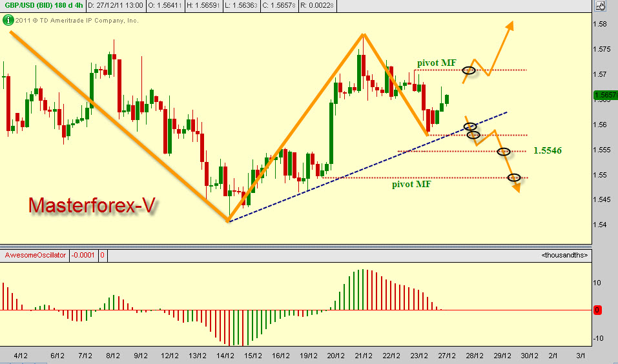Click the 1.555 price axis label

[x=601, y=150]
